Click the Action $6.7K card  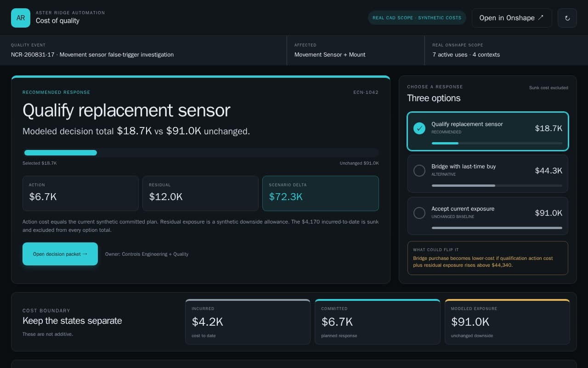click(80, 193)
